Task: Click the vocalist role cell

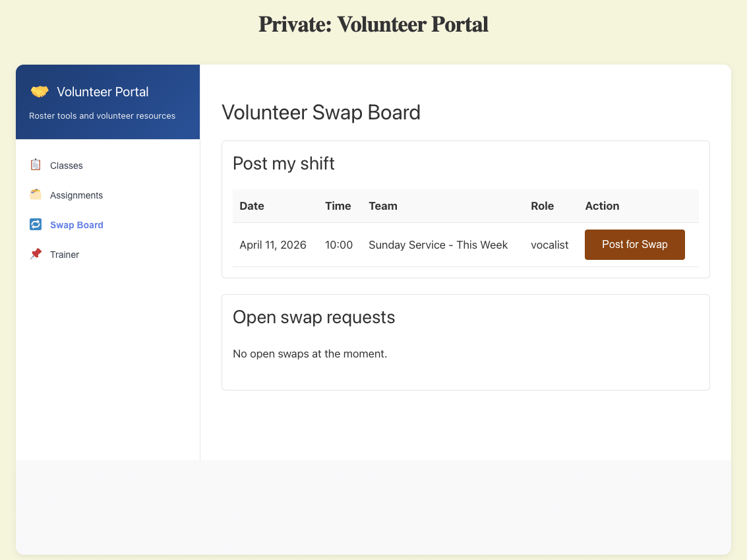Action: (549, 245)
